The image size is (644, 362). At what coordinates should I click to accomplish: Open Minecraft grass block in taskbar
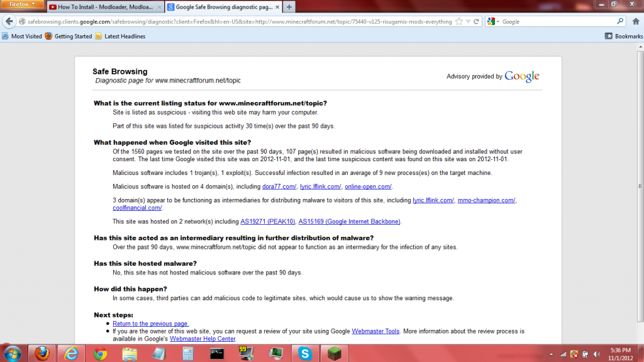pyautogui.click(x=335, y=353)
